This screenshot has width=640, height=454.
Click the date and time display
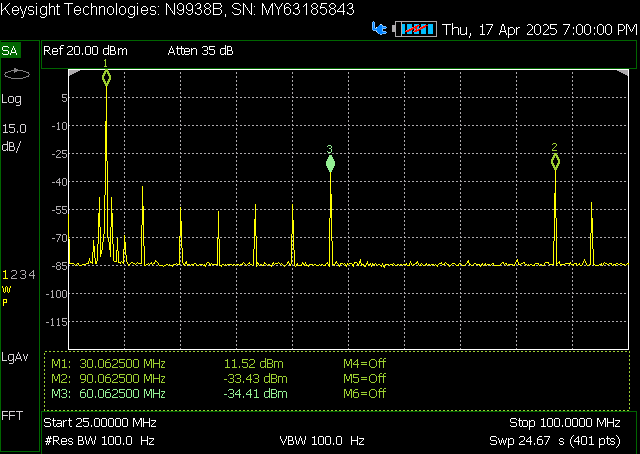tap(540, 30)
